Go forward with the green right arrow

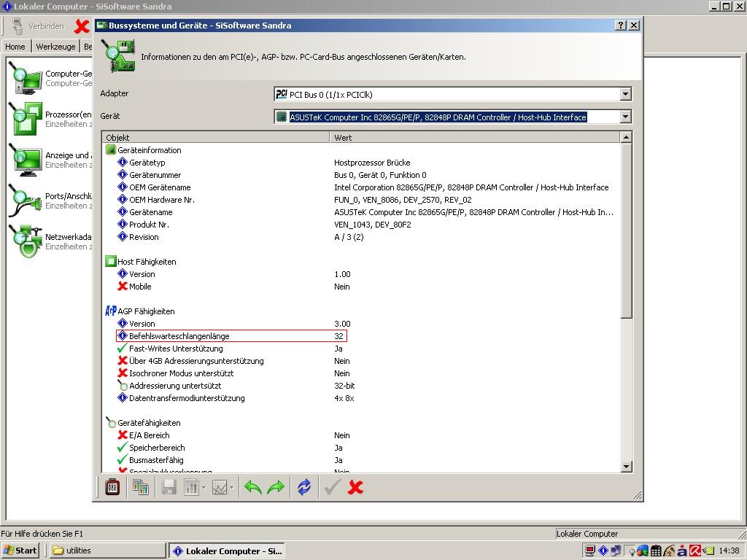(276, 487)
